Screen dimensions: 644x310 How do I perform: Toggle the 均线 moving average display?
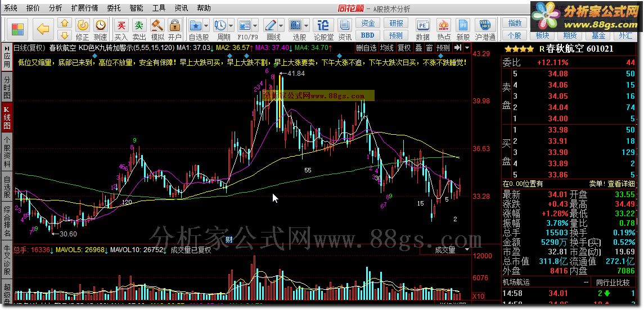pyautogui.click(x=387, y=48)
